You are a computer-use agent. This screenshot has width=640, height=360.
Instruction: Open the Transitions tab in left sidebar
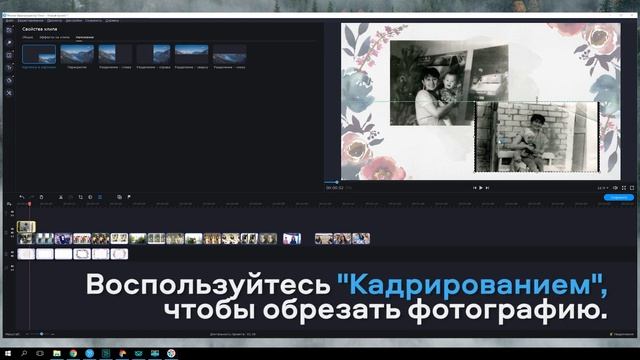pyautogui.click(x=9, y=55)
